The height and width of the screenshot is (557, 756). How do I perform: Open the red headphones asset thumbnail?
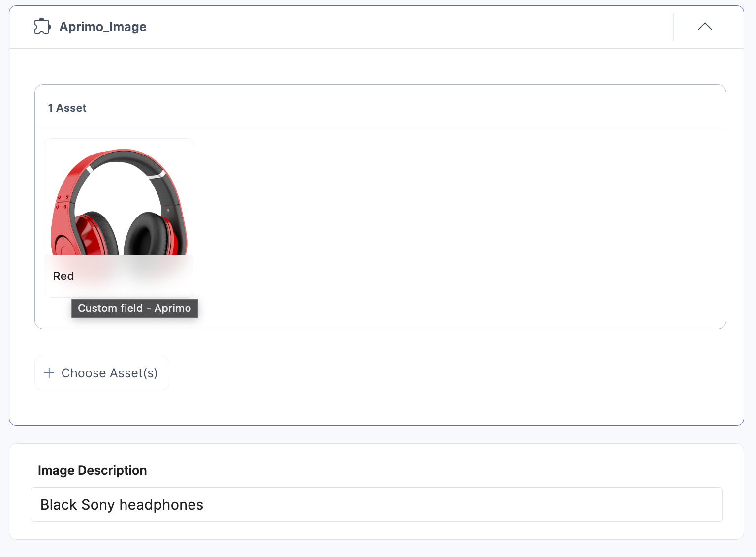tap(119, 218)
